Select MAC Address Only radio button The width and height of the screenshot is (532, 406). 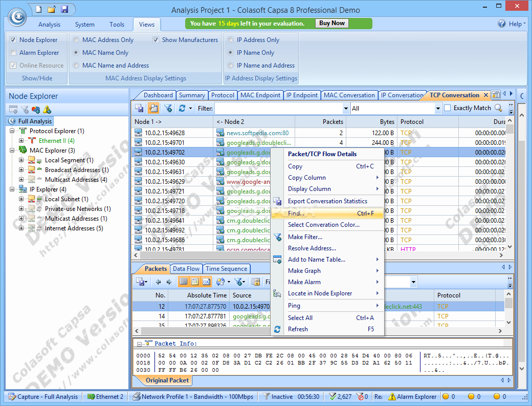[76, 40]
